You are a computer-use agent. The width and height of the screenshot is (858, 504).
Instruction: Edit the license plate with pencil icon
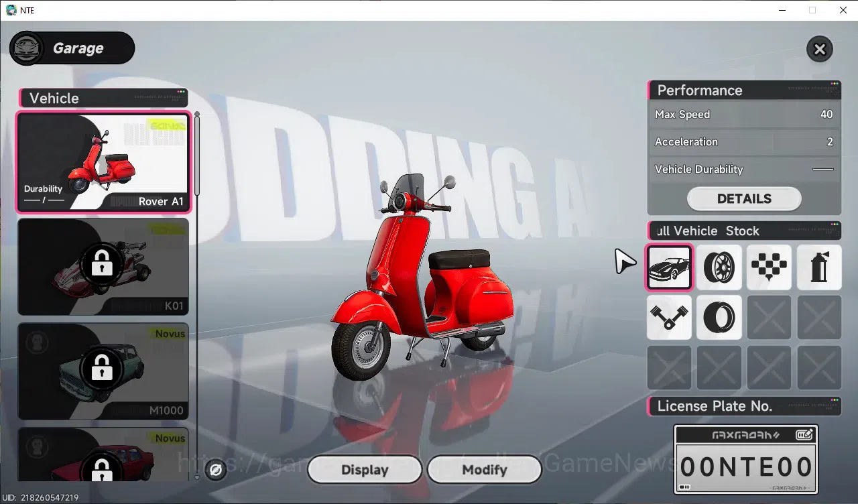pos(804,435)
